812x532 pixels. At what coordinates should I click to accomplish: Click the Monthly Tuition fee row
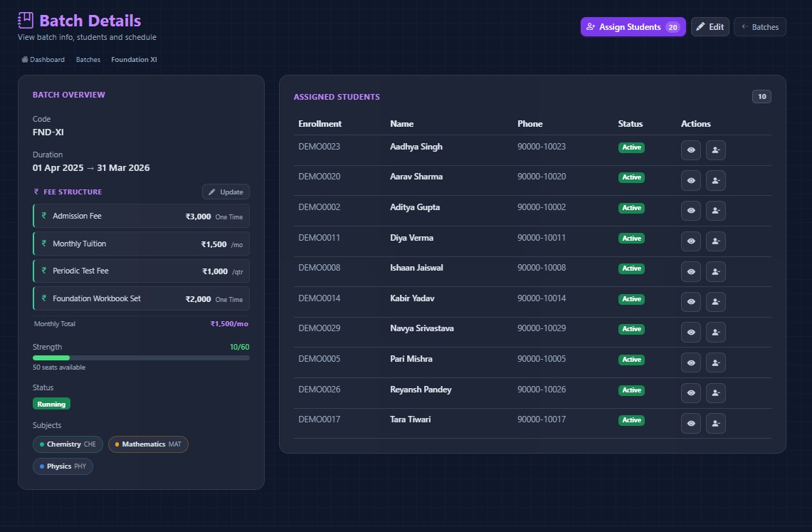tap(141, 244)
